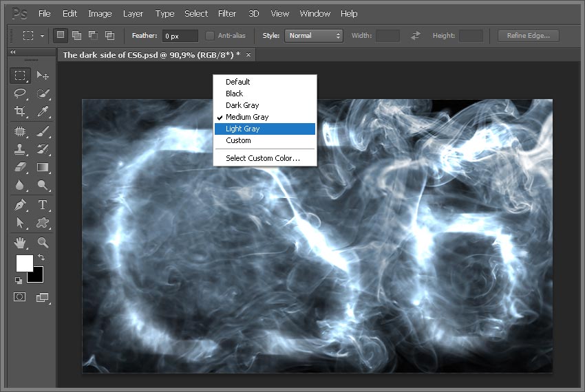
Task: Select the History Brush tool
Action: tap(43, 149)
